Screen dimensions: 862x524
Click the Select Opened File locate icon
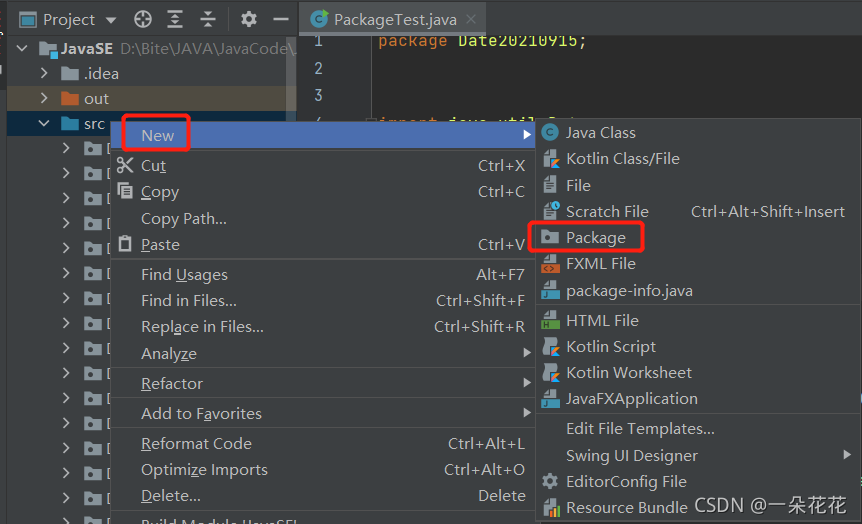pyautogui.click(x=143, y=19)
